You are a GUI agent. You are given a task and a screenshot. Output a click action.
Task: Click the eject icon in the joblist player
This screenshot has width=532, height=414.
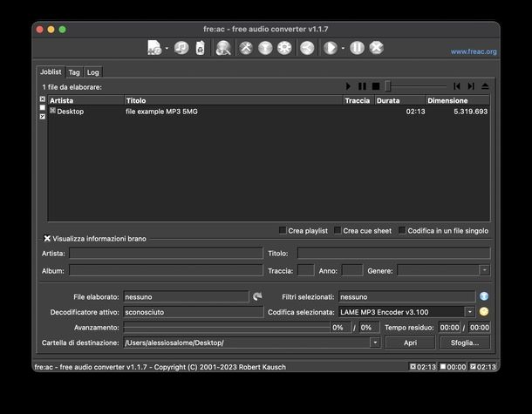485,86
